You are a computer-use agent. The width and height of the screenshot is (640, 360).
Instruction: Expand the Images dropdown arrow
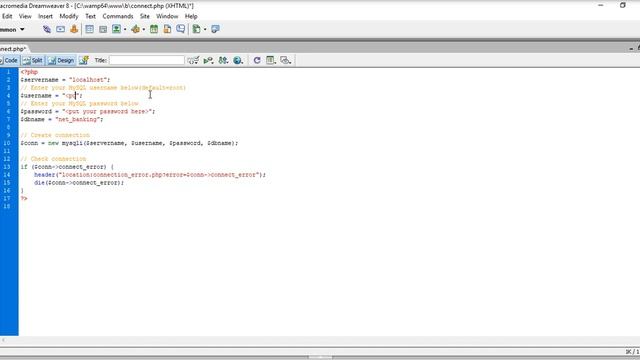click(125, 29)
